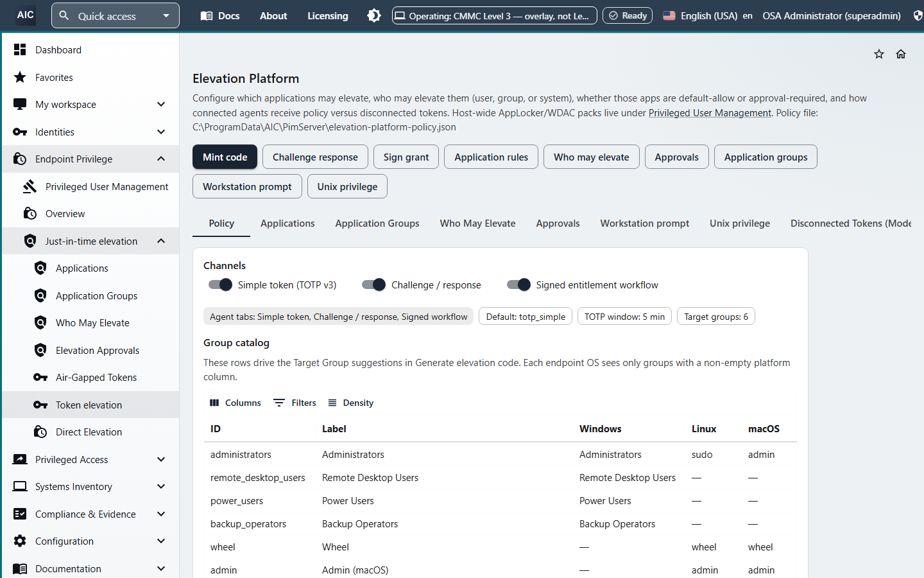Screen dimensions: 924x578
Task: Open the Who May Elevate tab
Action: [477, 223]
